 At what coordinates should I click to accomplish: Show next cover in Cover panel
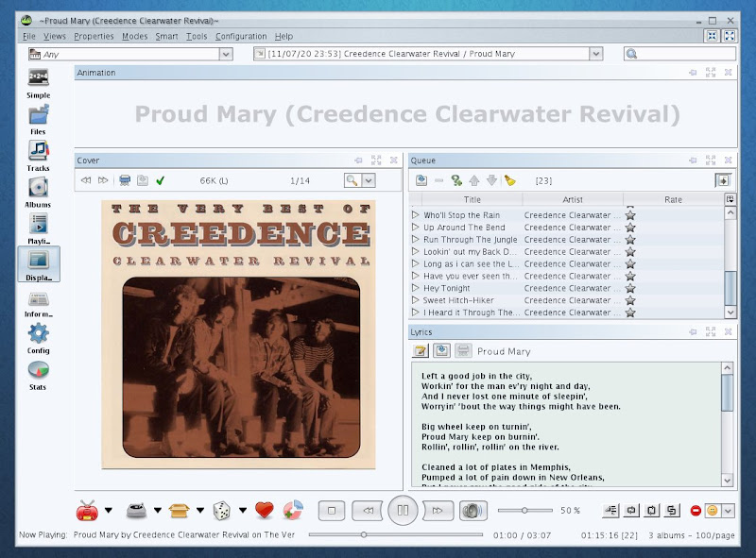[x=103, y=180]
